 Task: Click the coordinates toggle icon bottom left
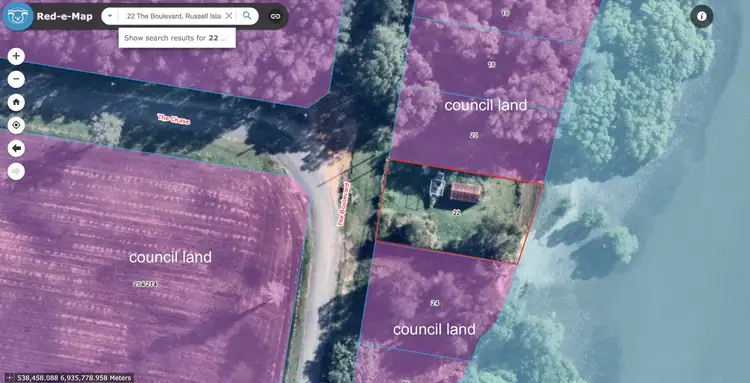[10, 378]
